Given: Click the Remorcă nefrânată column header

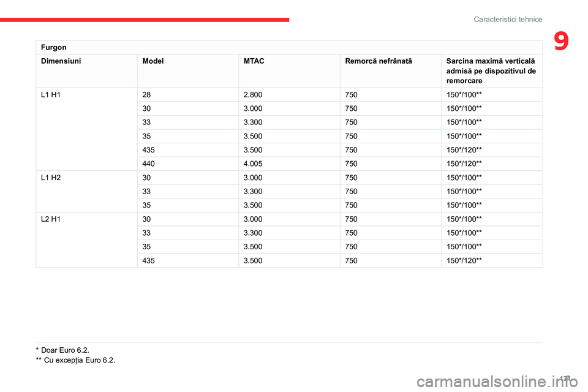Looking at the screenshot, I should [x=379, y=61].
